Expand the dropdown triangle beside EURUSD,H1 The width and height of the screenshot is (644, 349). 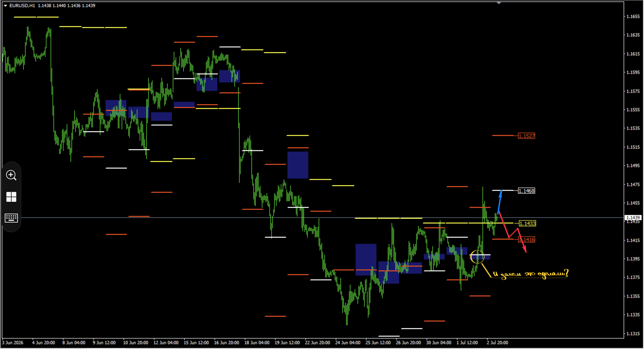pyautogui.click(x=5, y=5)
